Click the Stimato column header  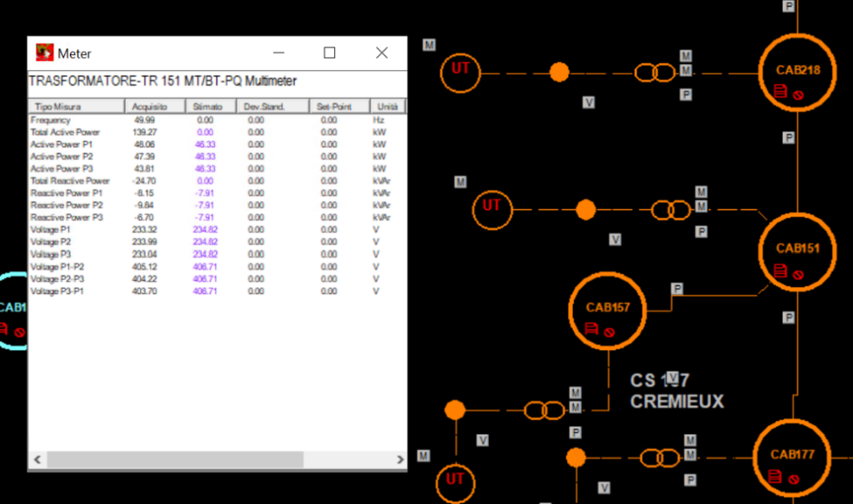pos(208,107)
